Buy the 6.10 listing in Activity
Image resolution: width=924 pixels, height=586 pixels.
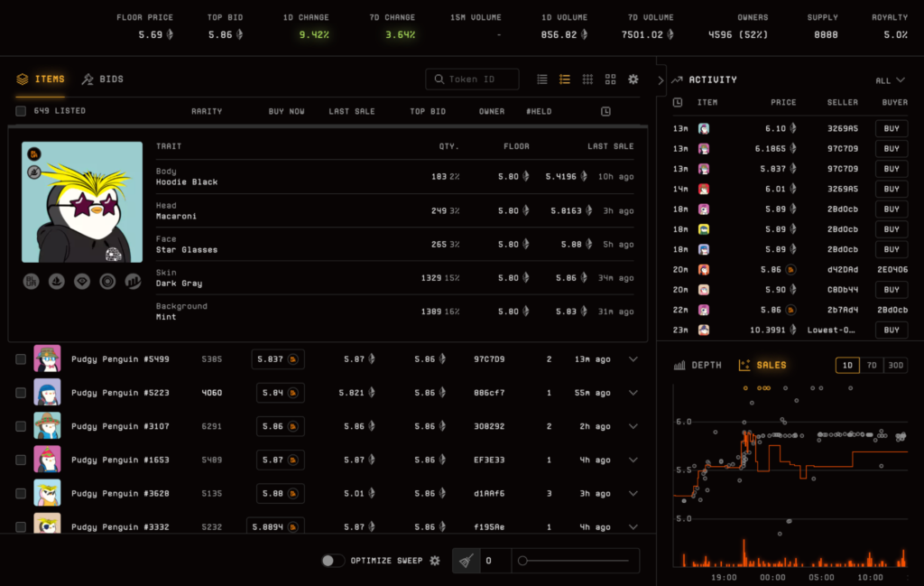[891, 129]
